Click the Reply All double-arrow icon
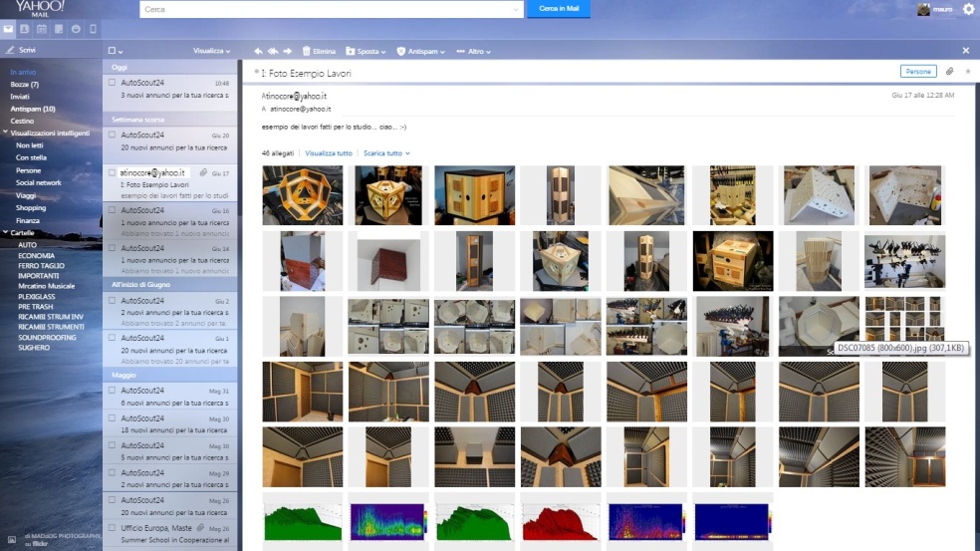Viewport: 980px width, 551px height. click(x=273, y=51)
